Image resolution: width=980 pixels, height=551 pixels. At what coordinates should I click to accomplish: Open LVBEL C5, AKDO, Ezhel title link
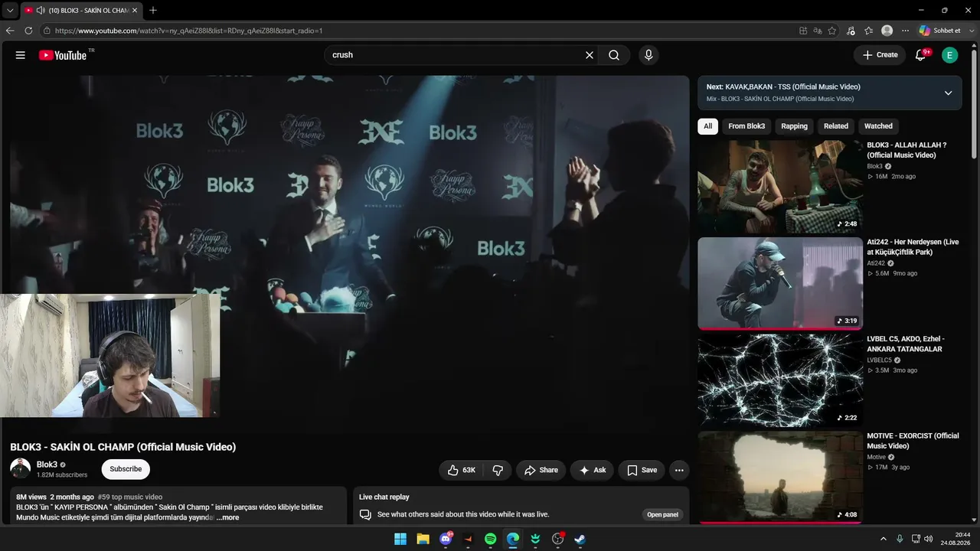tap(906, 344)
